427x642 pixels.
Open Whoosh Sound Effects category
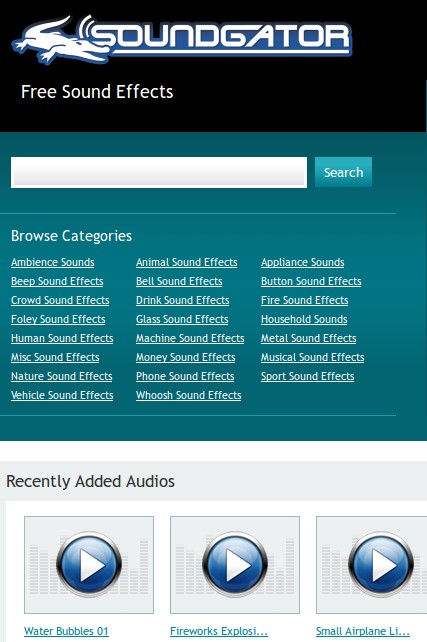pyautogui.click(x=188, y=395)
